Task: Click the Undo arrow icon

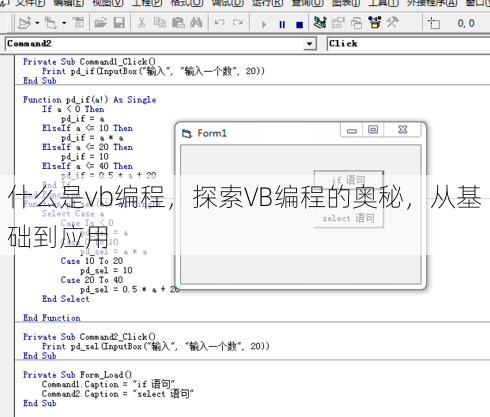Action: coord(220,23)
